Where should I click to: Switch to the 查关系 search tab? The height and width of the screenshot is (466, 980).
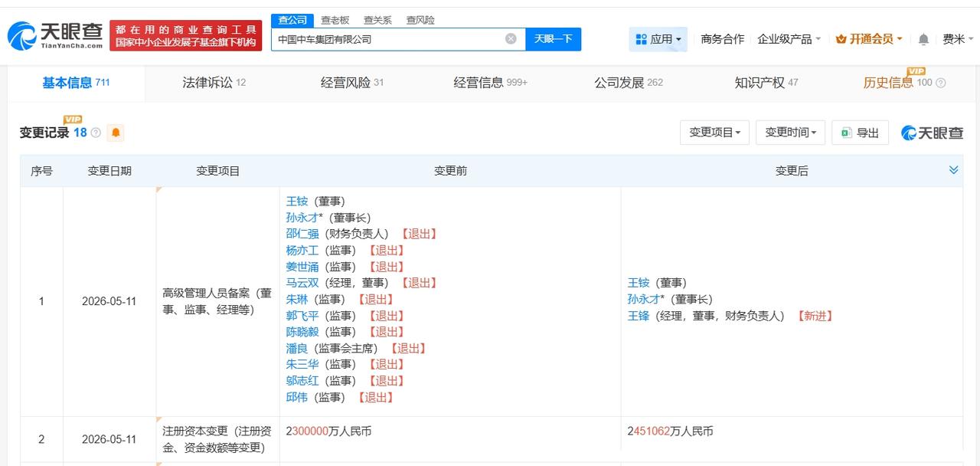[x=377, y=20]
